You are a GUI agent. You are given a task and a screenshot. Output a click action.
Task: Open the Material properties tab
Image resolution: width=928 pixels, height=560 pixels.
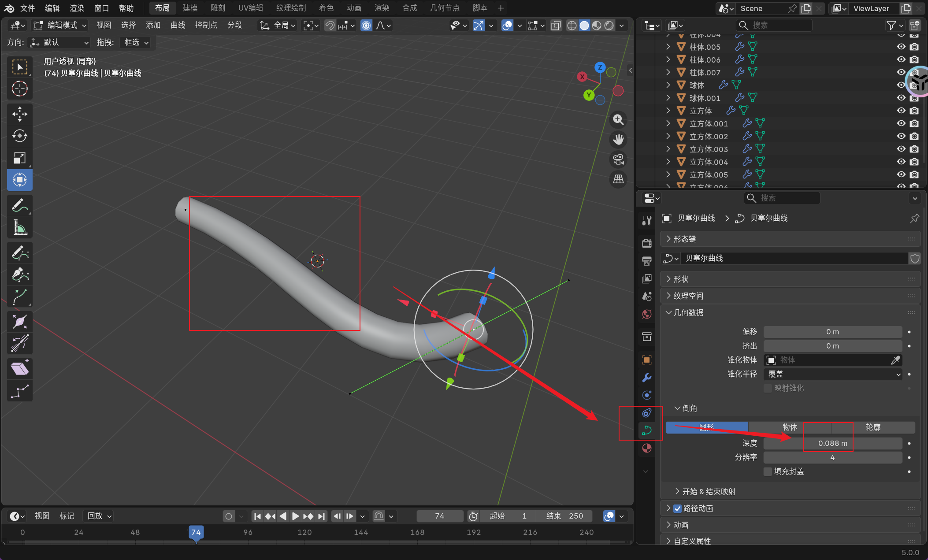(646, 448)
